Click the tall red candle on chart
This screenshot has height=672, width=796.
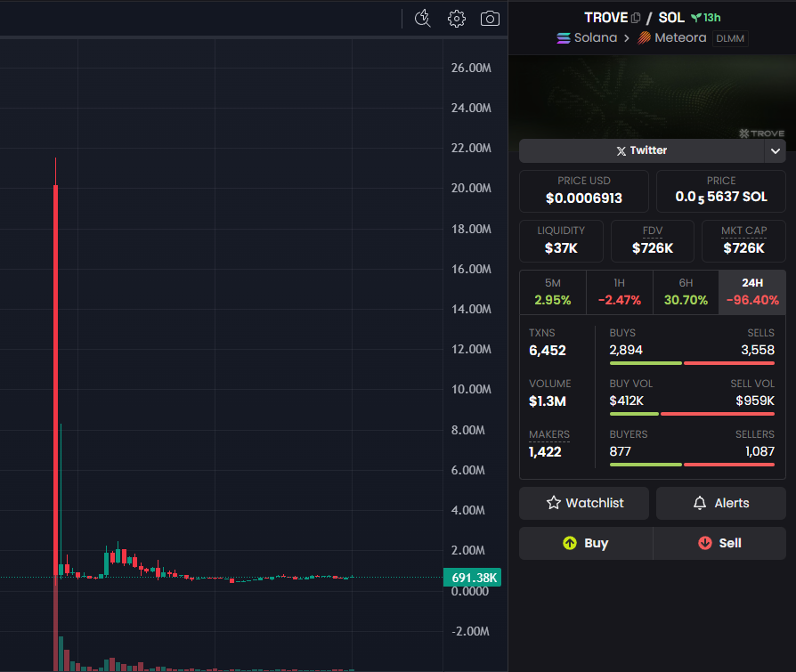click(55, 381)
